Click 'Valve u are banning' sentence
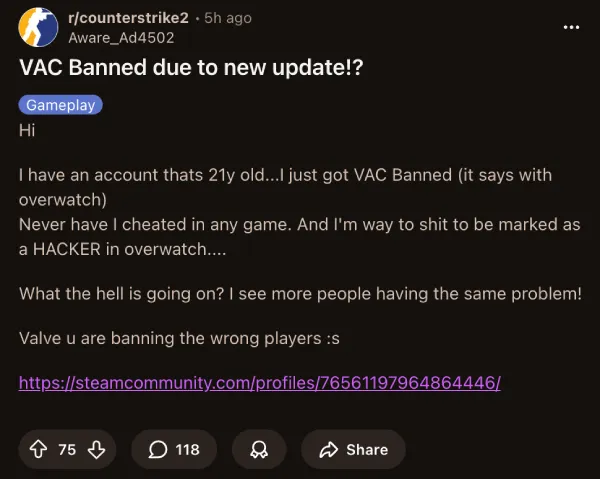 click(179, 339)
